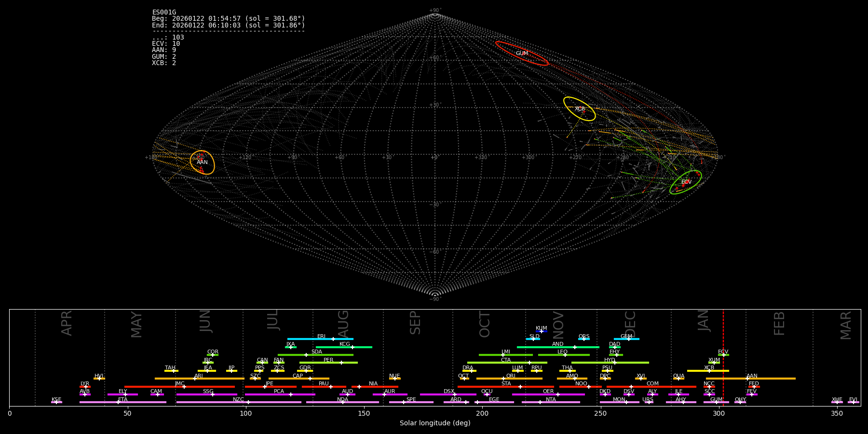This screenshot has width=868, height=434.
Task: Click the GUM radiant label on the sky map
Action: (522, 54)
